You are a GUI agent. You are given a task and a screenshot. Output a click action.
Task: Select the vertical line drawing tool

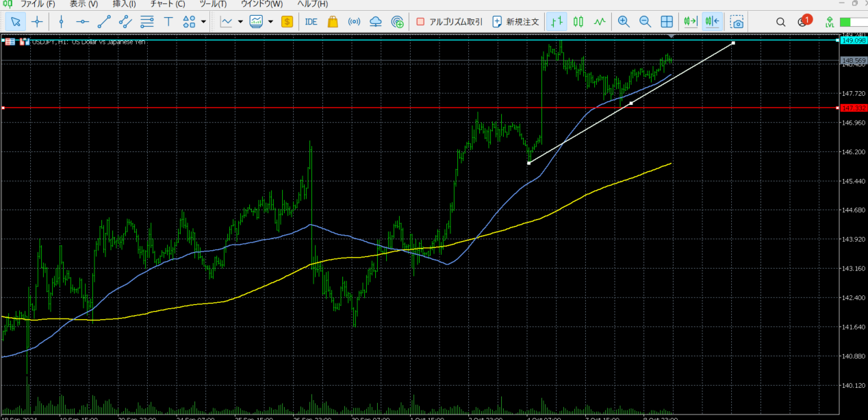[x=61, y=21]
